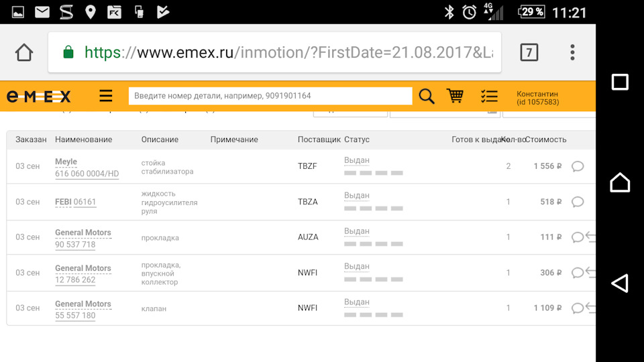Tap the emex.ru address bar
This screenshot has height=362, width=644.
(274, 52)
